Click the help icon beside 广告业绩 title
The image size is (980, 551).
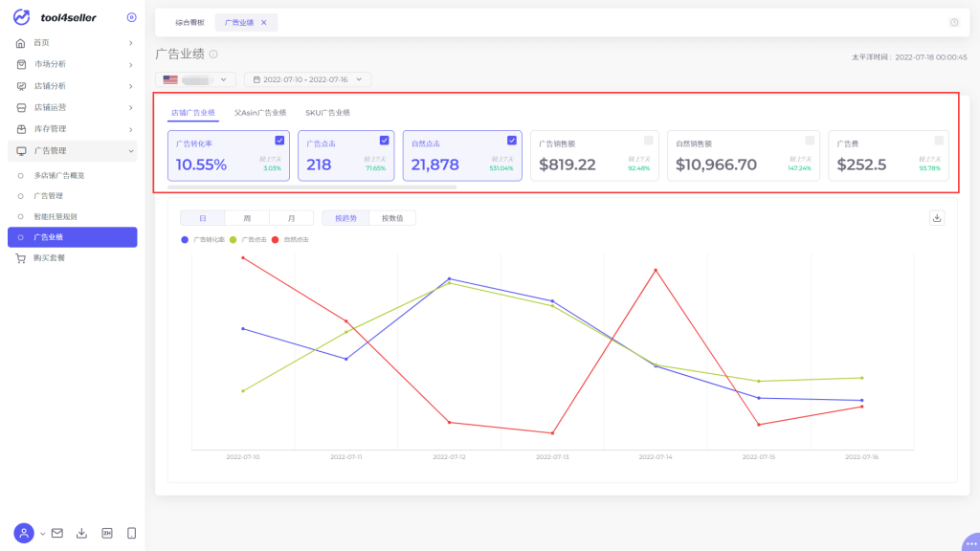pyautogui.click(x=213, y=55)
